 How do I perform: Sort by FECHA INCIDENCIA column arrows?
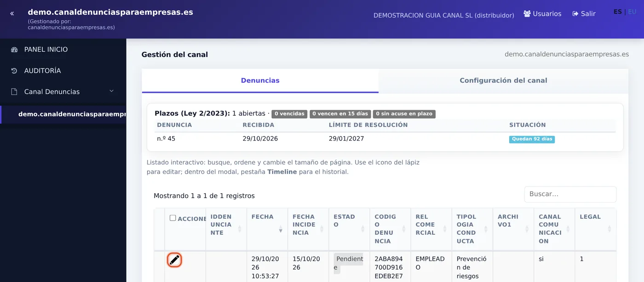322,229
